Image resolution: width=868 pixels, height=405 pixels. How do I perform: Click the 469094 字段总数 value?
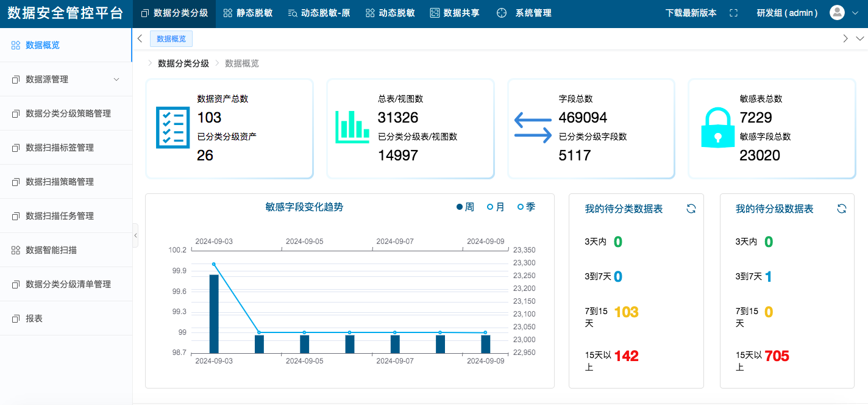583,118
